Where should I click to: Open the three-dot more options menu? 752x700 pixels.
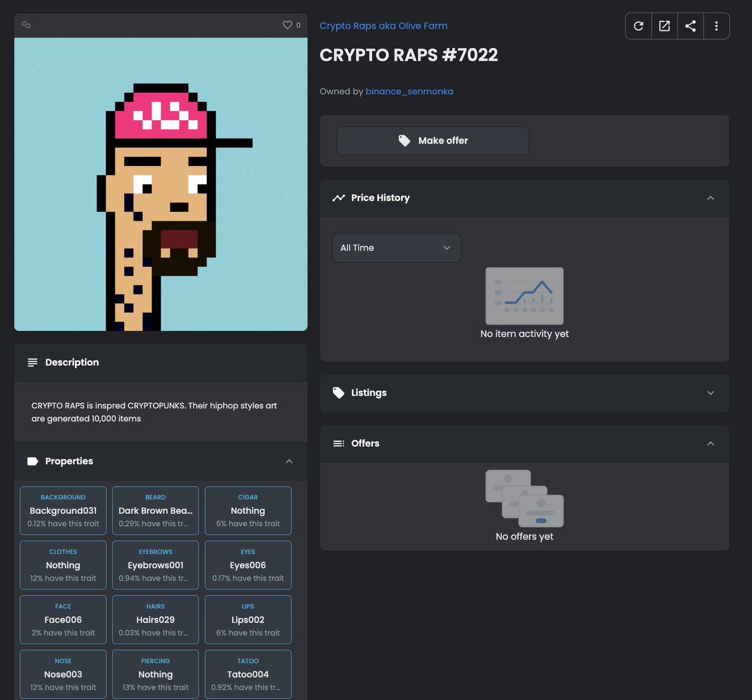[716, 26]
